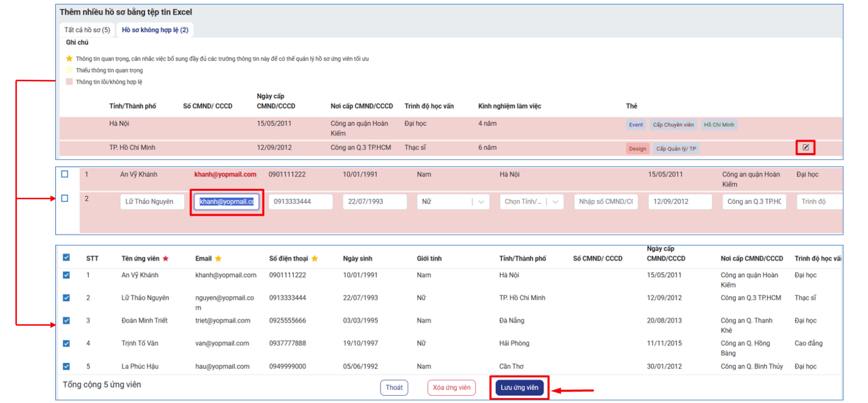The height and width of the screenshot is (403, 868).
Task: Expand the Chọn Tỉnh province dropdown
Action: (x=531, y=201)
